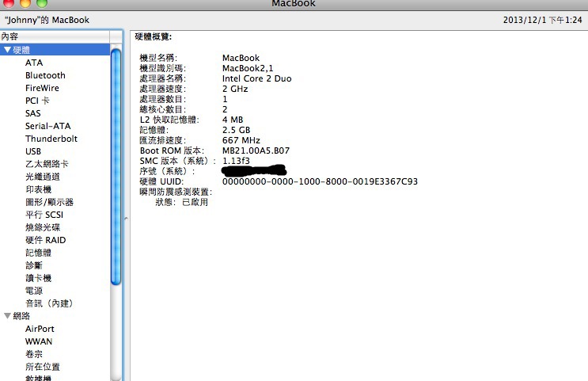This screenshot has height=381, width=588.
Task: Select 讀卡機 entry
Action: (x=38, y=278)
